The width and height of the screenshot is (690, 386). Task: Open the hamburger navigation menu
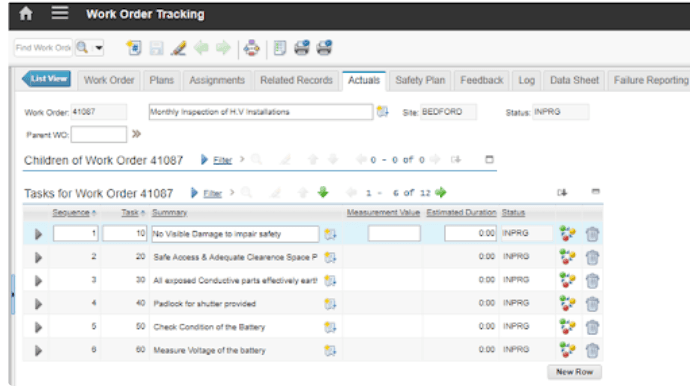click(60, 13)
